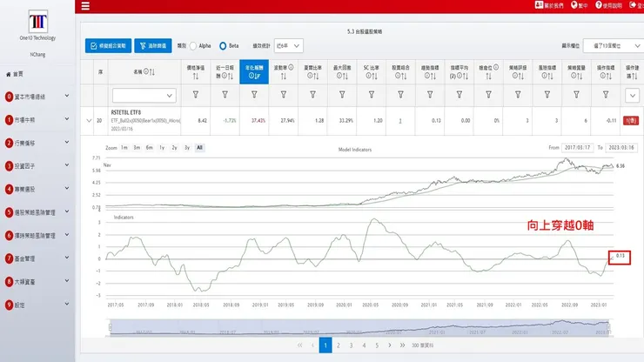Click the filter funnel under the max drawdown column
644x362 pixels.
coord(342,95)
